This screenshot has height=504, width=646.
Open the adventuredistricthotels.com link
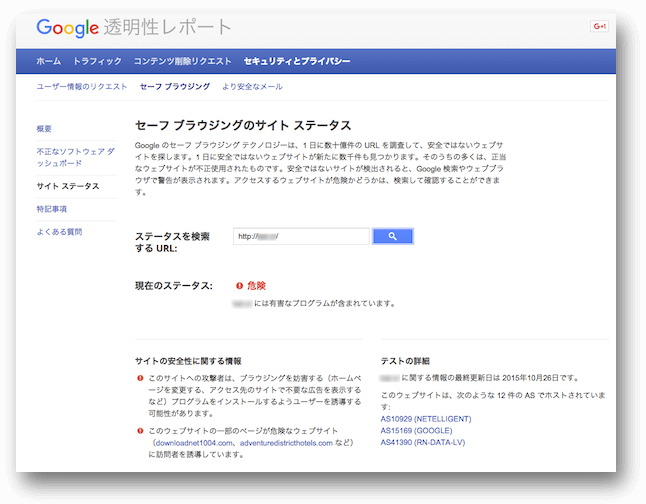pos(286,443)
